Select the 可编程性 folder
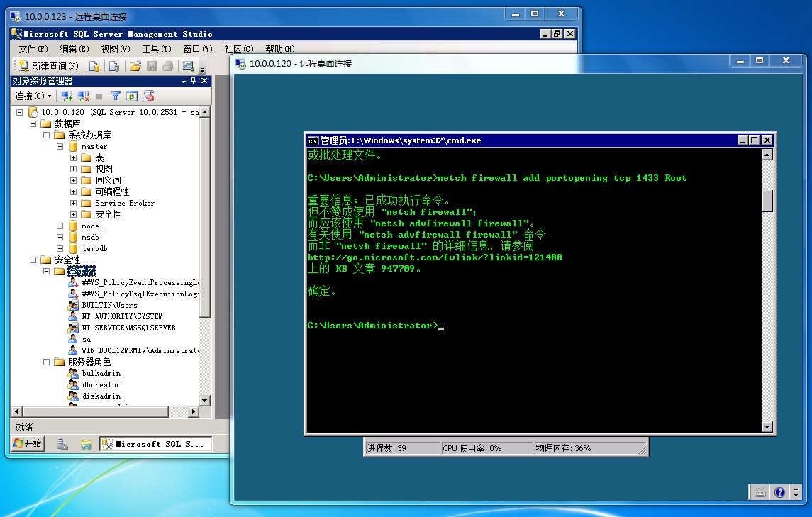The width and height of the screenshot is (812, 517). pyautogui.click(x=112, y=191)
